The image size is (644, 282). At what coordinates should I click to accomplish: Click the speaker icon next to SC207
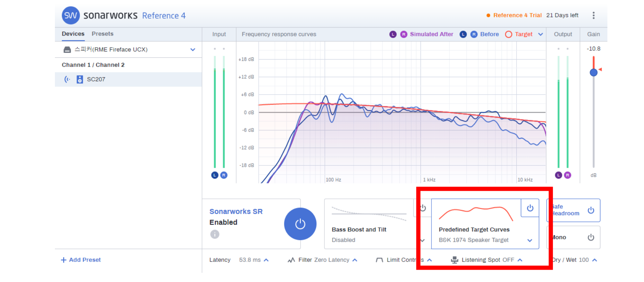click(x=80, y=79)
